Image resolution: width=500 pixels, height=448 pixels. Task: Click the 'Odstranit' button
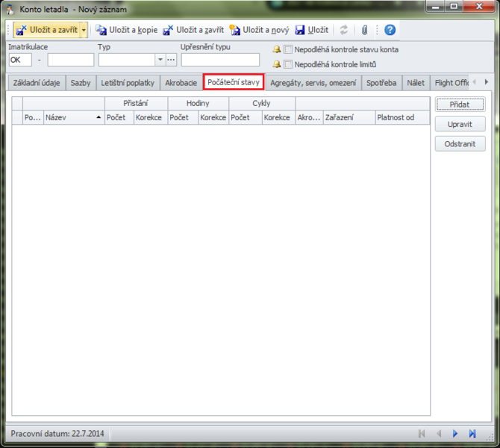click(460, 144)
